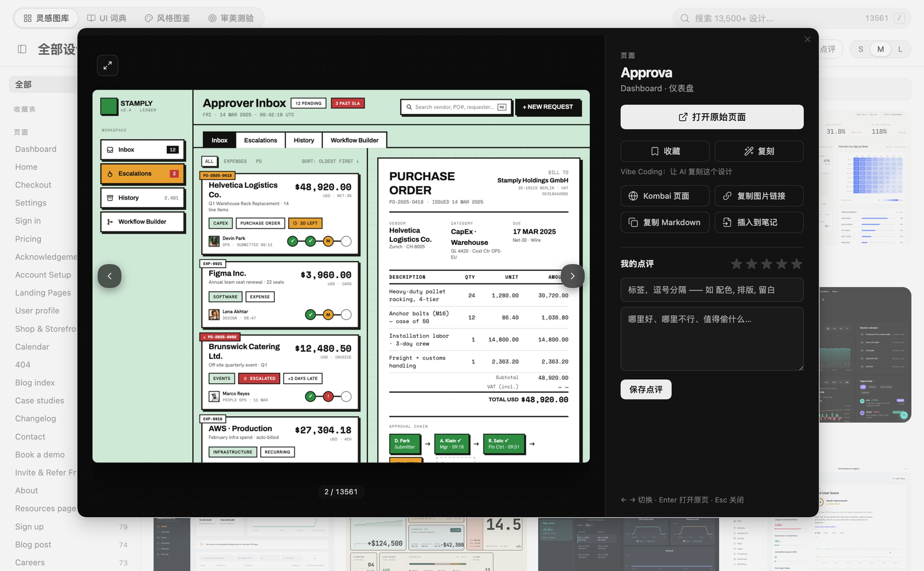Open Pricing category in sidebar
This screenshot has height=571, width=924.
click(28, 239)
